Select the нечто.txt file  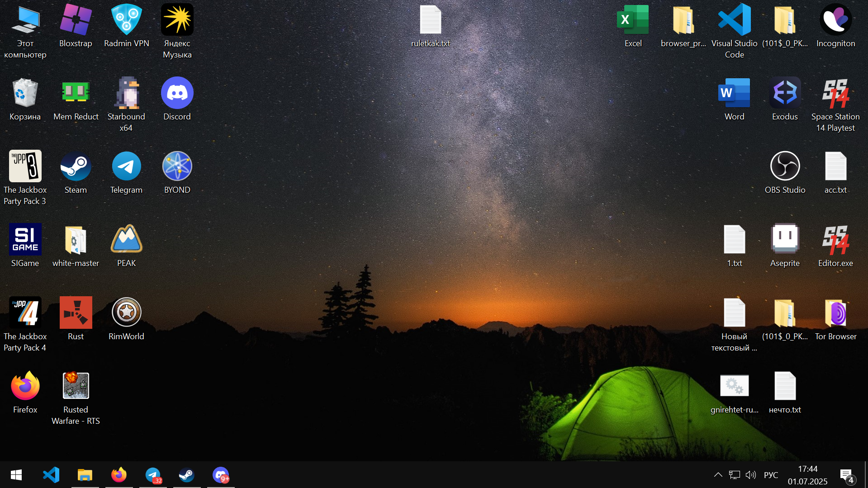[x=785, y=393]
